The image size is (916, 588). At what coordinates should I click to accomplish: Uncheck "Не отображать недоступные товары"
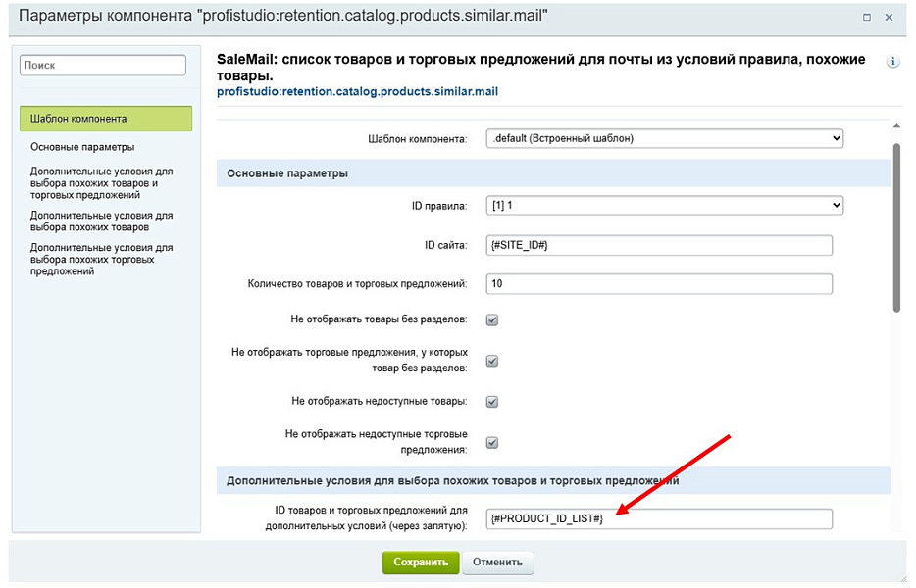point(490,401)
